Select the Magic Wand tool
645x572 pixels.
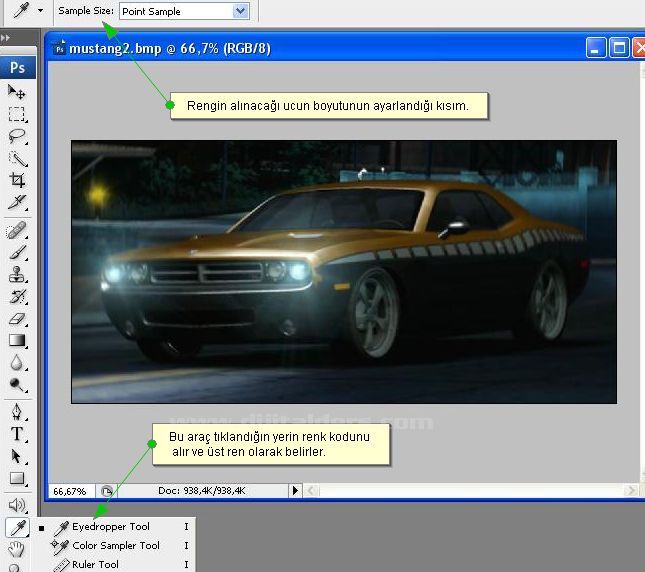pyautogui.click(x=17, y=159)
